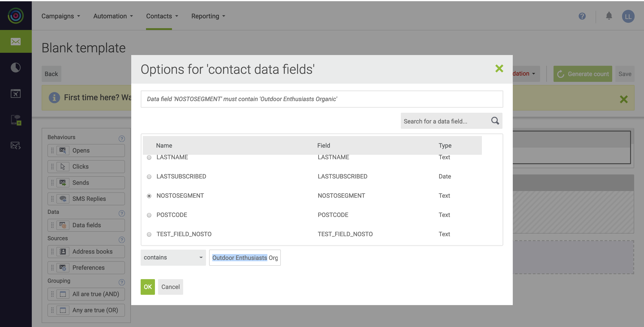Image resolution: width=644 pixels, height=327 pixels.
Task: Click the All are true (AND) icon
Action: coord(63,294)
